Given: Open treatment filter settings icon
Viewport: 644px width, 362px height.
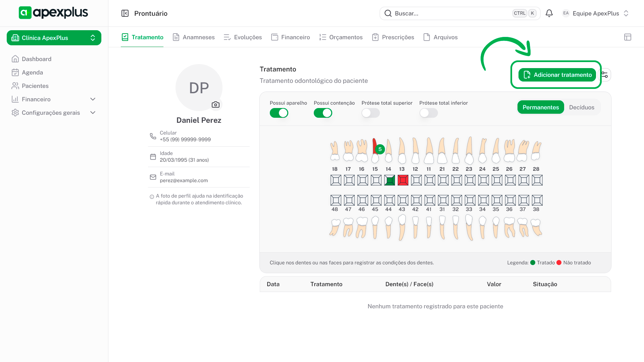Looking at the screenshot, I should tap(605, 75).
